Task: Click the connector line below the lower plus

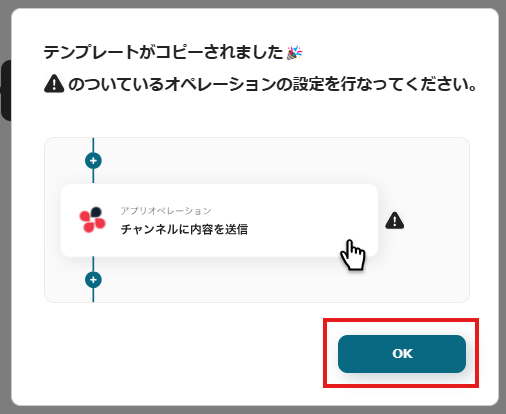Action: tap(93, 295)
